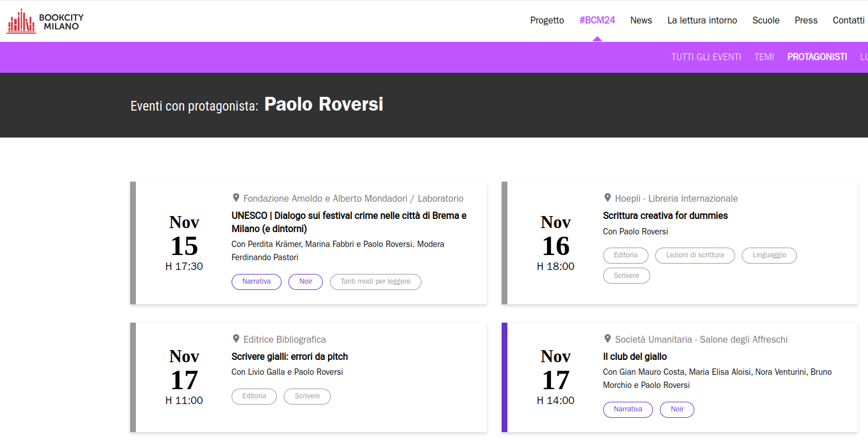Click Editoria tag on Scrivere gialli event
The width and height of the screenshot is (868, 443).
click(x=254, y=397)
